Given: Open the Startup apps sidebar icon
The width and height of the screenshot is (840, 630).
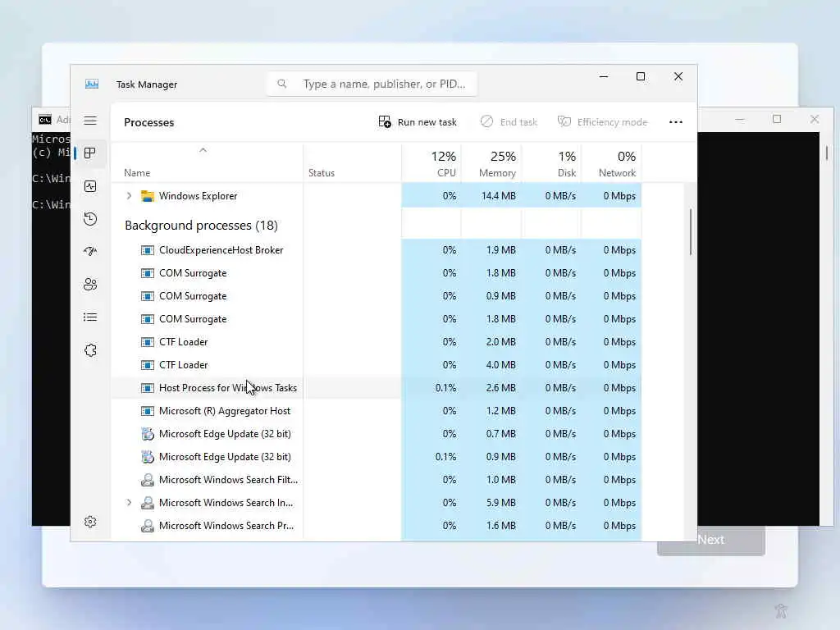Looking at the screenshot, I should [x=90, y=251].
